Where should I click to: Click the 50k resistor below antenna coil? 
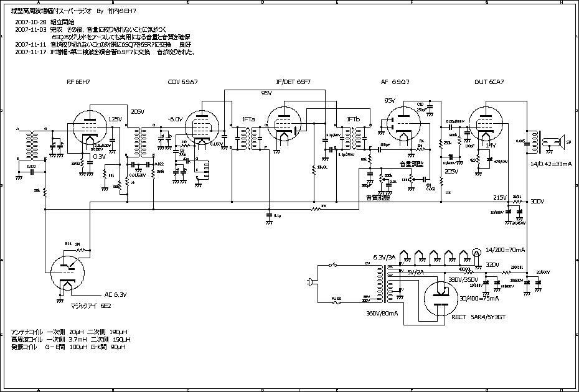45,192
